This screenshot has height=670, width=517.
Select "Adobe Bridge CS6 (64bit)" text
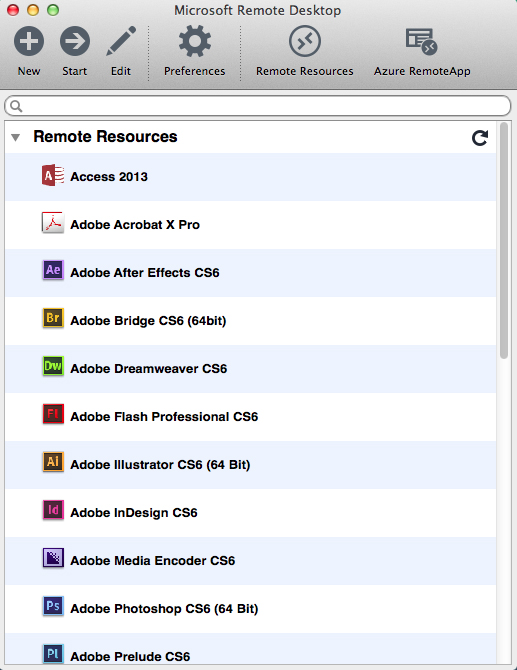click(x=148, y=320)
